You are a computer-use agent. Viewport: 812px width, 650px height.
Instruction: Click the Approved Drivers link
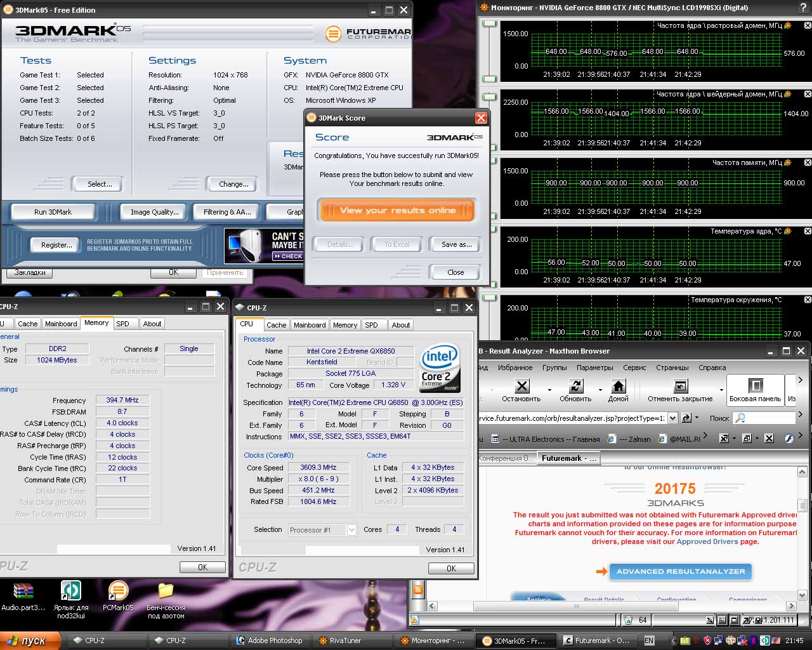point(707,541)
